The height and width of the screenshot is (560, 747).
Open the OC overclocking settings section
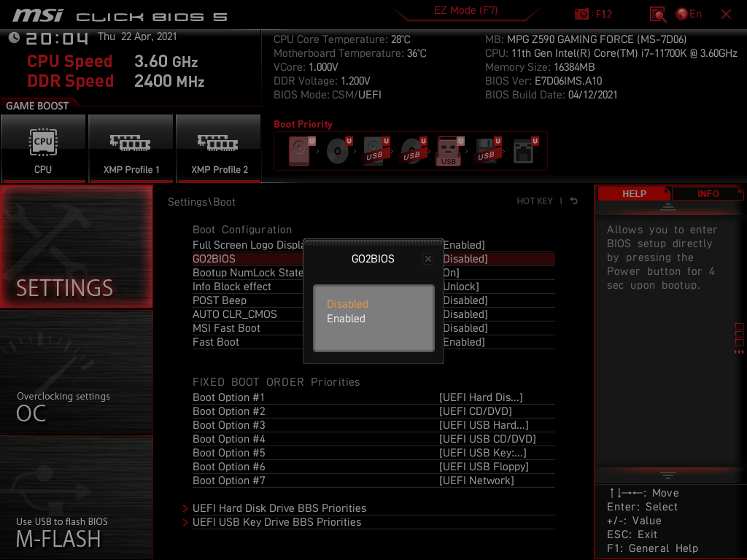76,373
